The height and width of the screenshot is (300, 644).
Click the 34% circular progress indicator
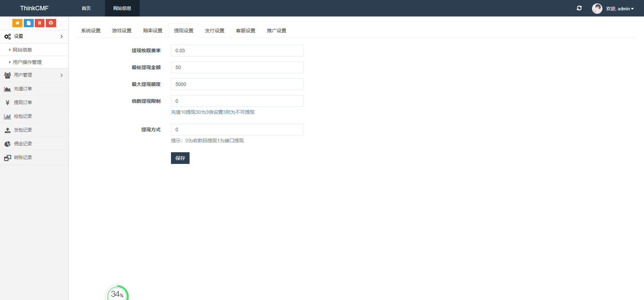(x=117, y=294)
